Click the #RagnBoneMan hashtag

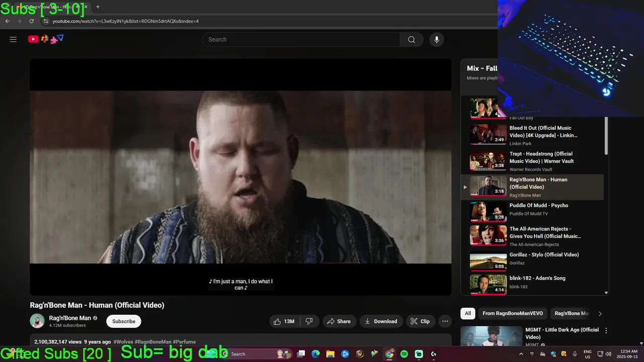click(153, 342)
